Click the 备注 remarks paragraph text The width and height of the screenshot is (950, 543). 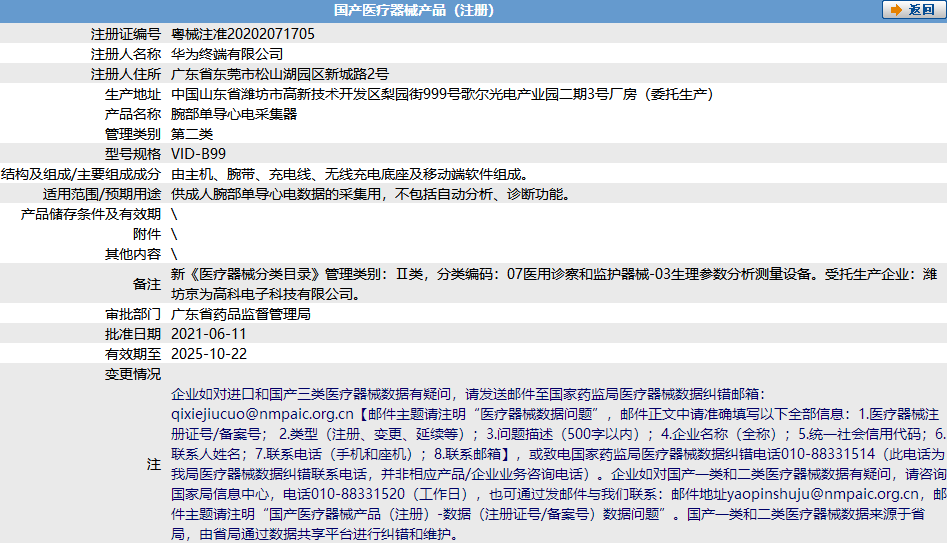(x=553, y=283)
